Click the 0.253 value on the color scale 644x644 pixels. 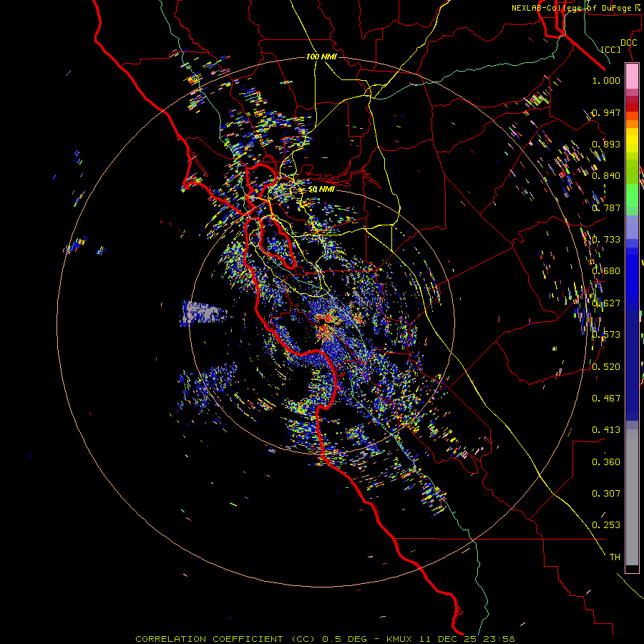click(606, 525)
